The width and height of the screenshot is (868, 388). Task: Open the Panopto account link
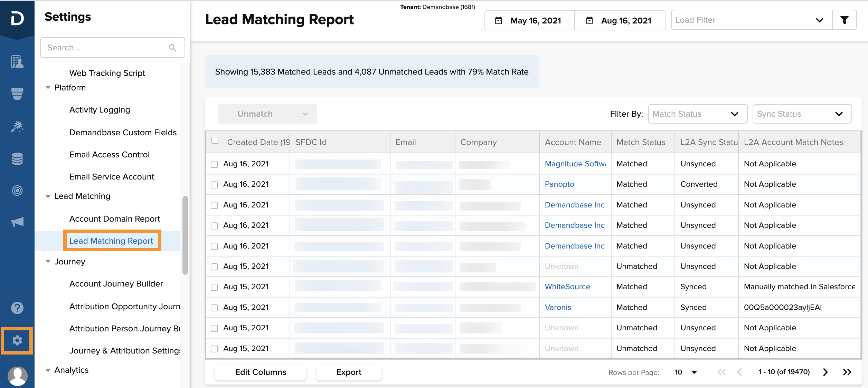click(559, 184)
